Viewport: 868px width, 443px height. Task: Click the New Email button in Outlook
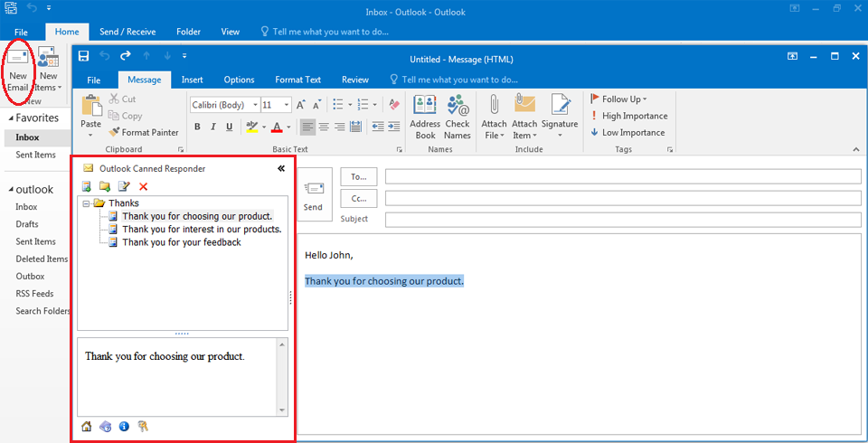(18, 70)
